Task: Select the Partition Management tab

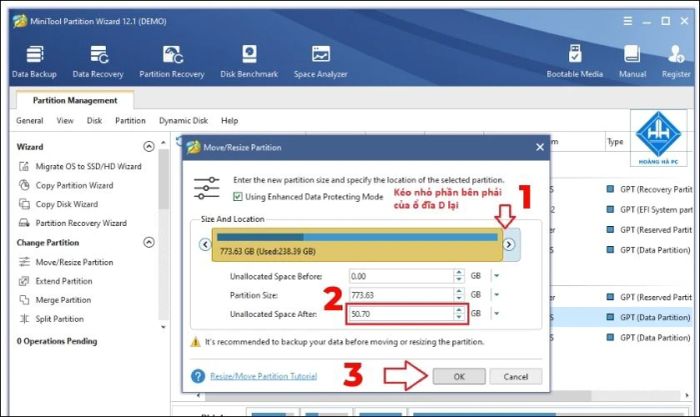Action: coord(75,100)
